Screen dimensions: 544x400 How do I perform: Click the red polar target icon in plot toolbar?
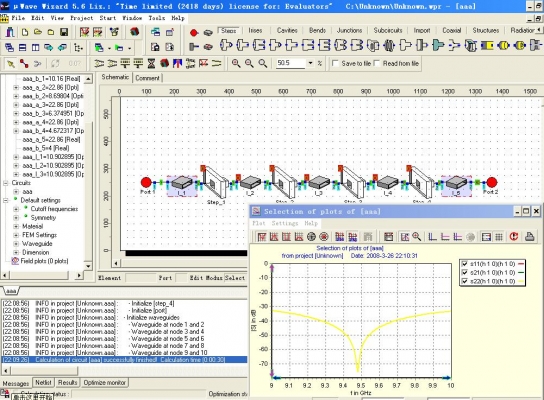point(324,237)
